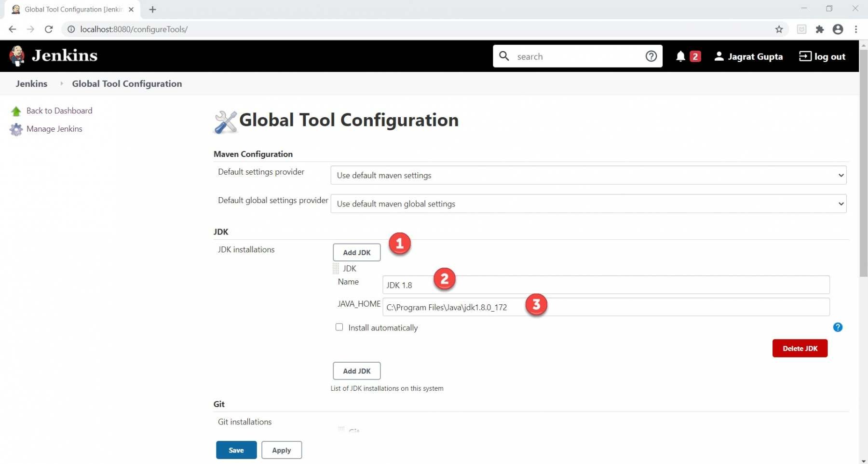Click the Delete JDK button

(800, 348)
